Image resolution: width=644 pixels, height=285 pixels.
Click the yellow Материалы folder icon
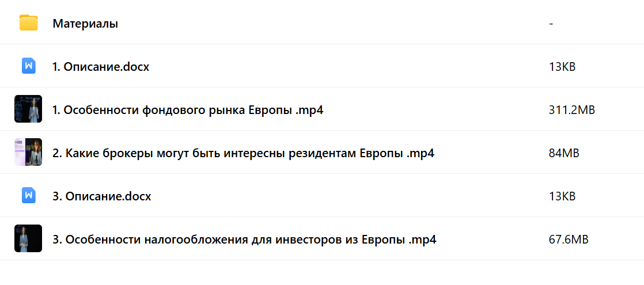pyautogui.click(x=28, y=23)
